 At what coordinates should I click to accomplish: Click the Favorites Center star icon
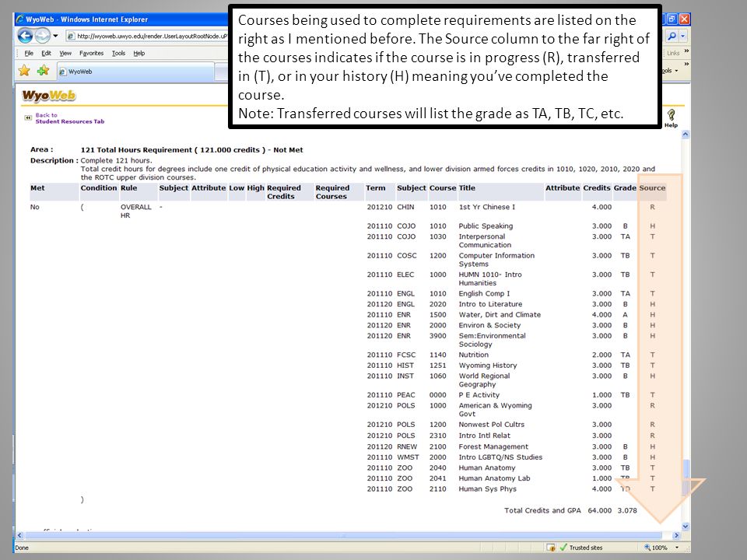click(24, 71)
